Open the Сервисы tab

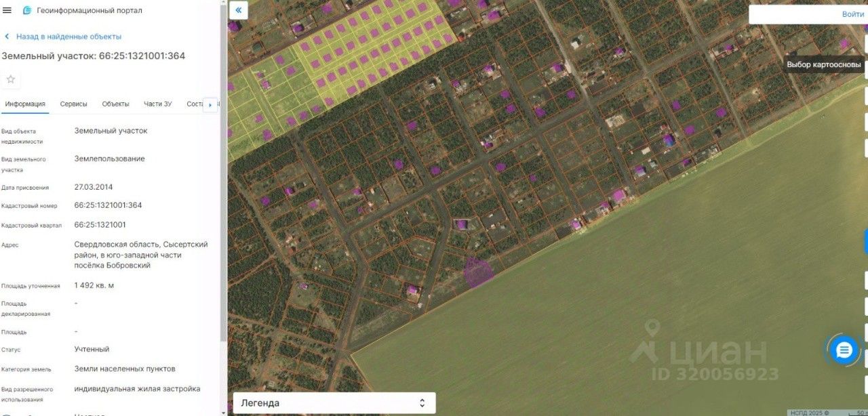tap(73, 104)
